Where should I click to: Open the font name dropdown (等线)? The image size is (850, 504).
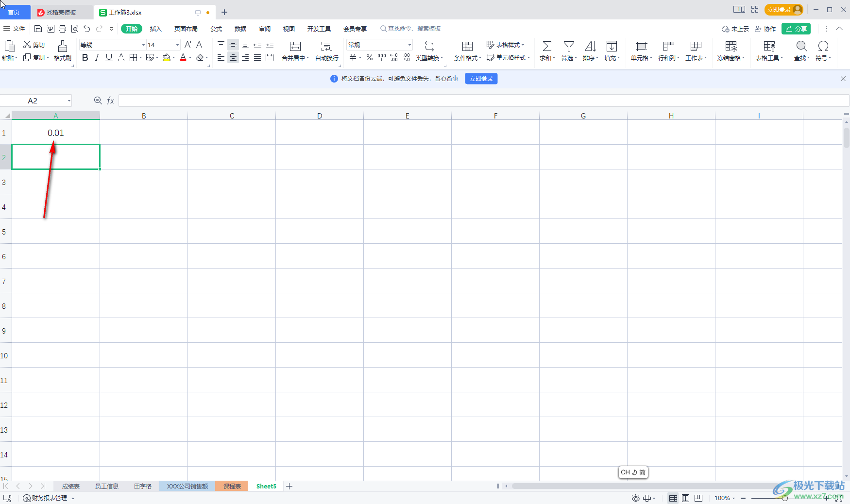(143, 45)
